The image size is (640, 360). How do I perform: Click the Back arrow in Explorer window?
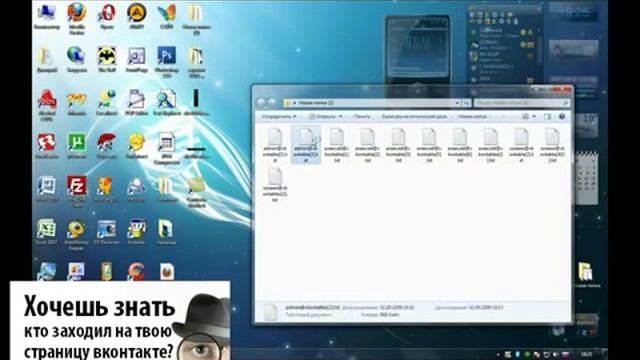point(262,102)
